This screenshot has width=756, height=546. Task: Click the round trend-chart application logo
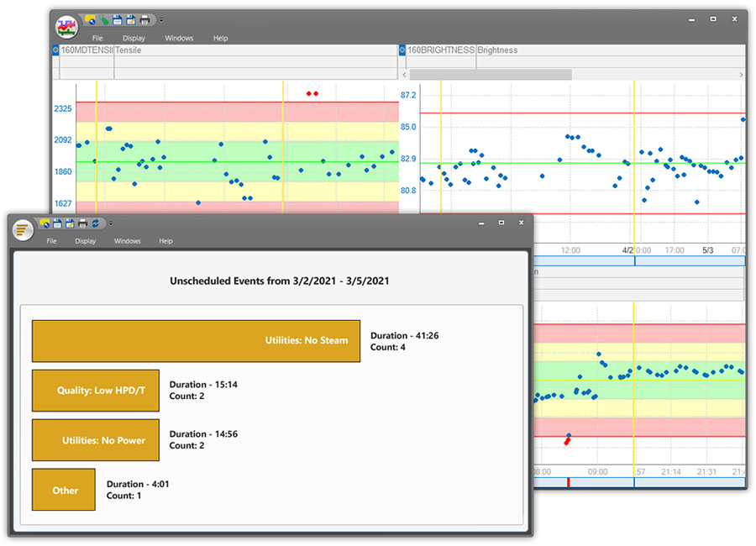(x=67, y=25)
